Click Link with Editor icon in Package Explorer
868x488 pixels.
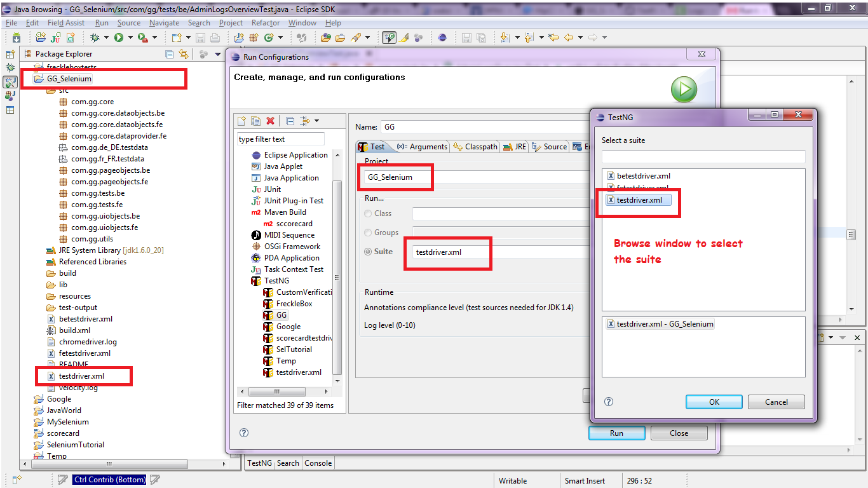[184, 54]
